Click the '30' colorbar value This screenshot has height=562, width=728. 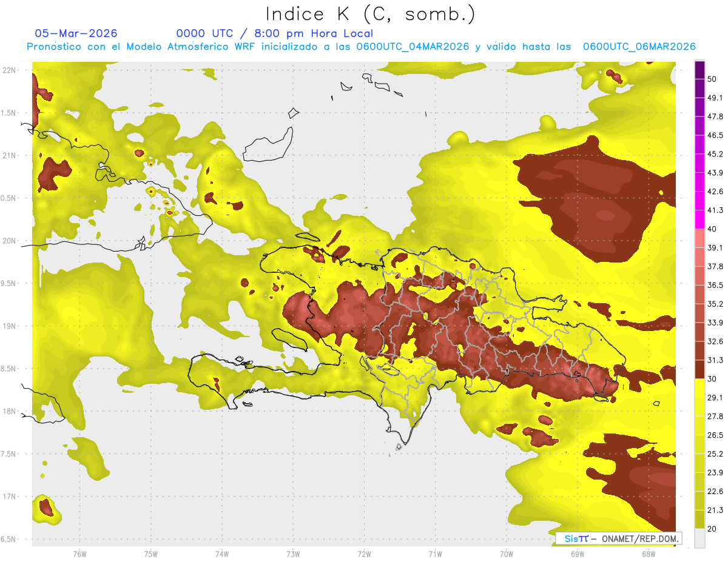point(712,378)
